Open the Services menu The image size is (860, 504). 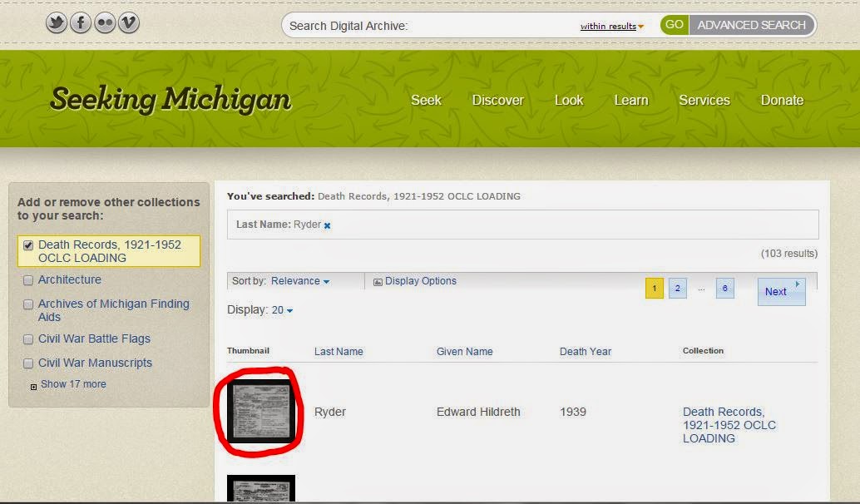[704, 101]
